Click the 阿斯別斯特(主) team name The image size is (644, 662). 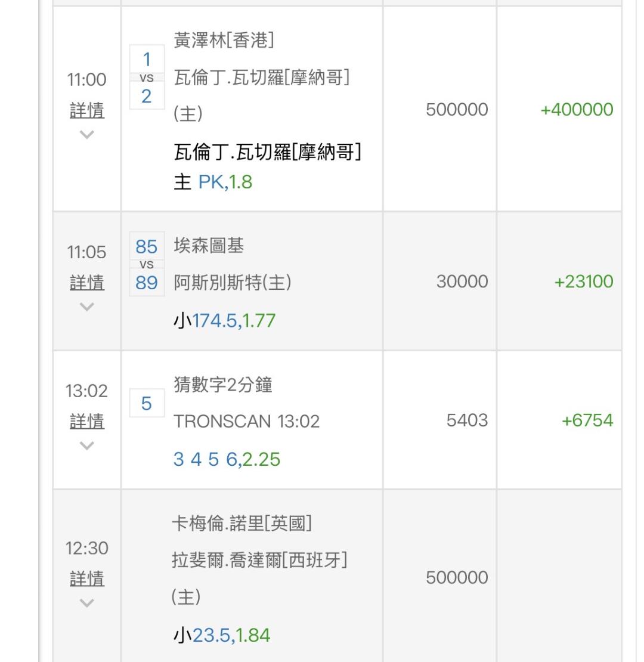click(233, 283)
